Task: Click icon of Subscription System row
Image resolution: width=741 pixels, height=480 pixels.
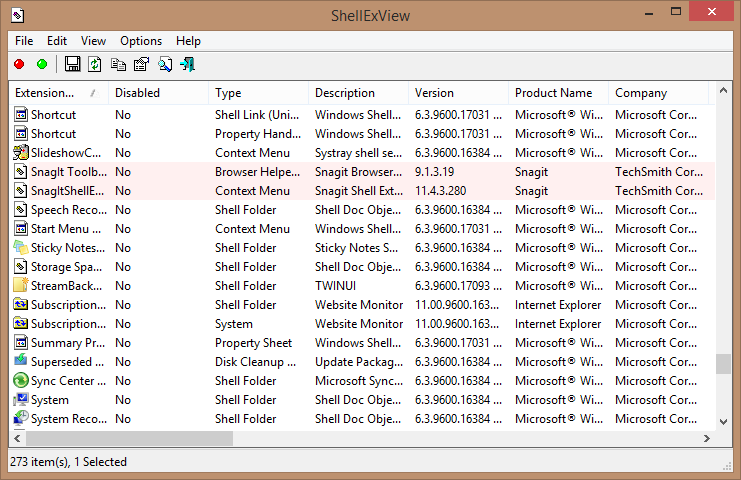Action: (x=21, y=324)
